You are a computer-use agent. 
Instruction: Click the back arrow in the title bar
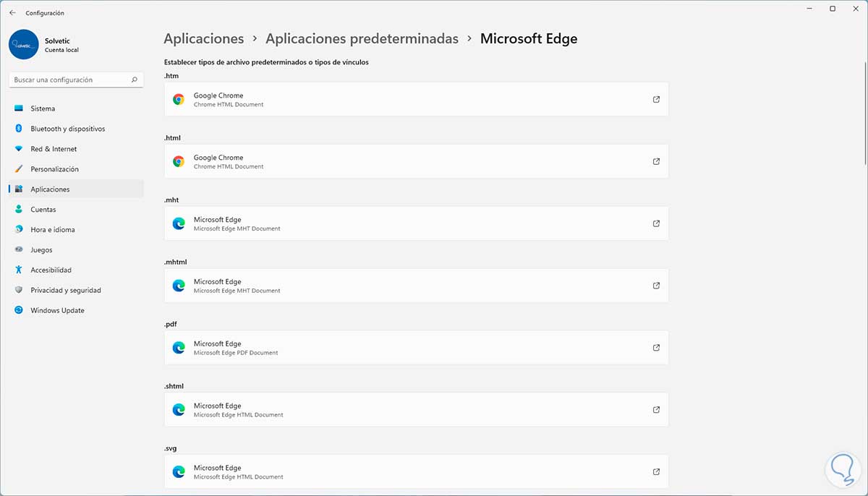pyautogui.click(x=12, y=13)
